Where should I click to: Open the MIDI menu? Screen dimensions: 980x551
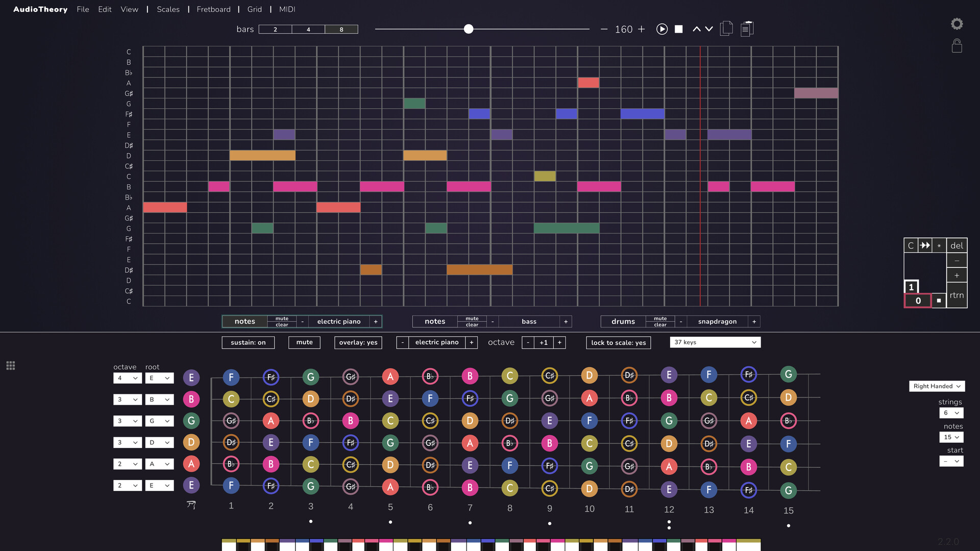pyautogui.click(x=287, y=9)
